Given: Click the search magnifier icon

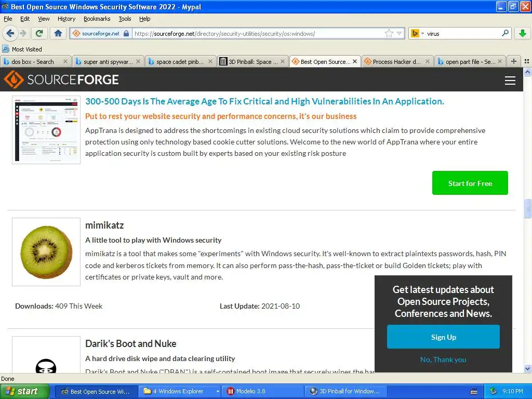Looking at the screenshot, I should click(505, 33).
